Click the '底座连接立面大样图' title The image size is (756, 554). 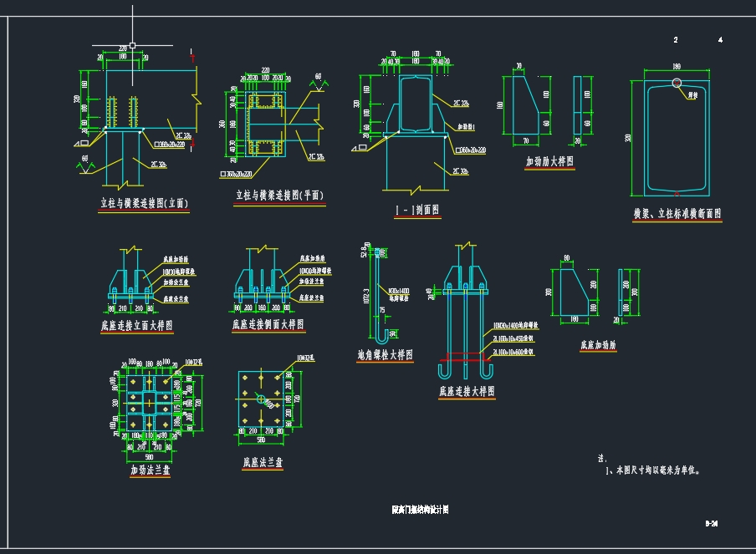137,326
